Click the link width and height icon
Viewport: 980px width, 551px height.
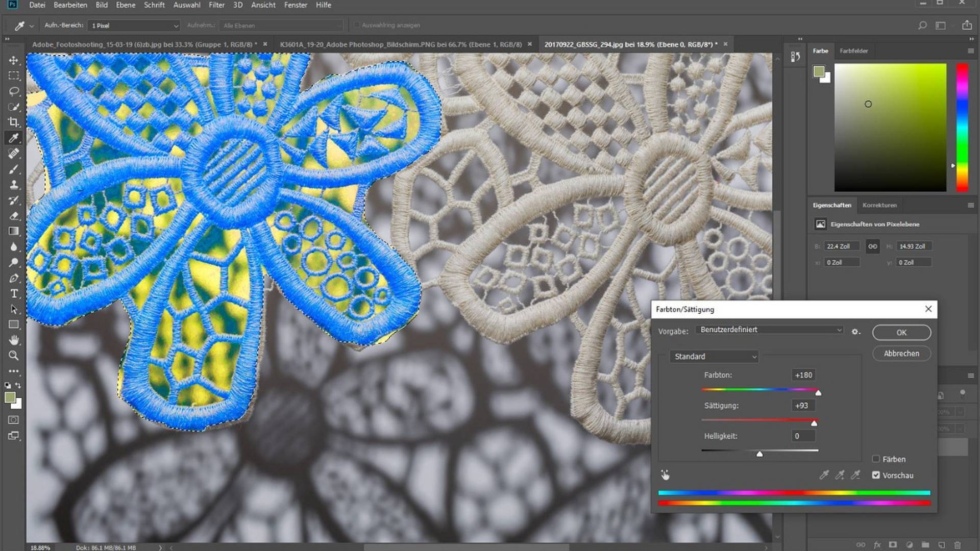tap(873, 246)
